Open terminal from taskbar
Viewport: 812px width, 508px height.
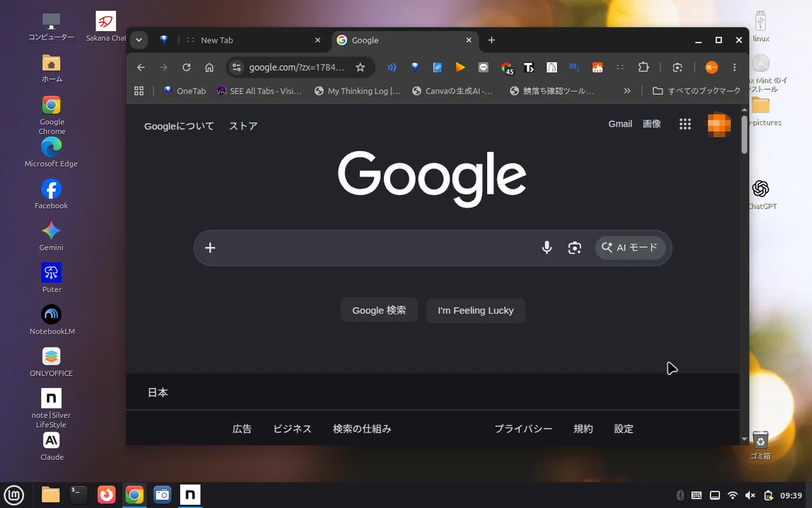click(78, 495)
